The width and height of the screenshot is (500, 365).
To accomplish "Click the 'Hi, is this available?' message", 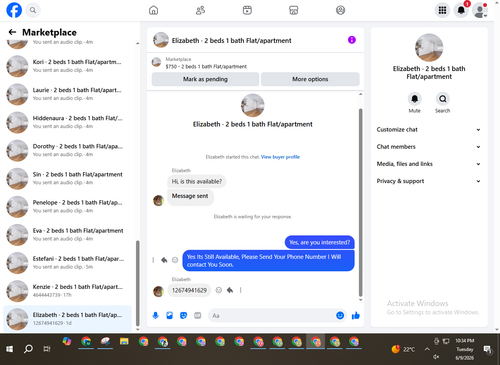I will [x=197, y=181].
